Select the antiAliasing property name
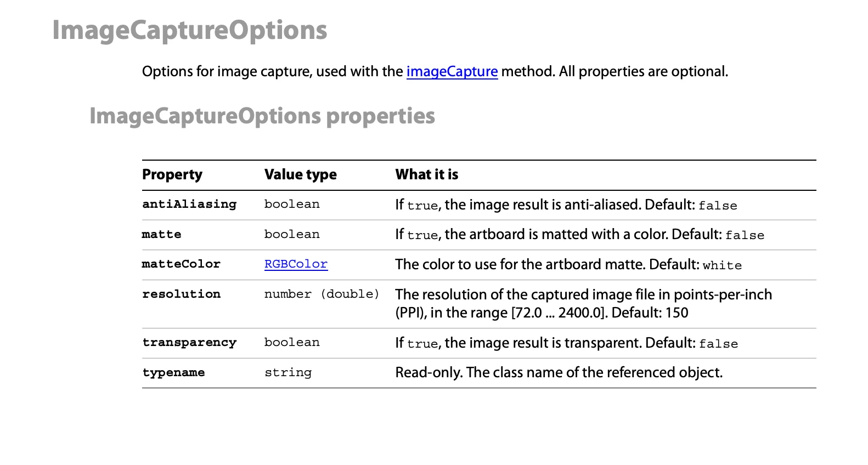The height and width of the screenshot is (465, 868). [189, 205]
